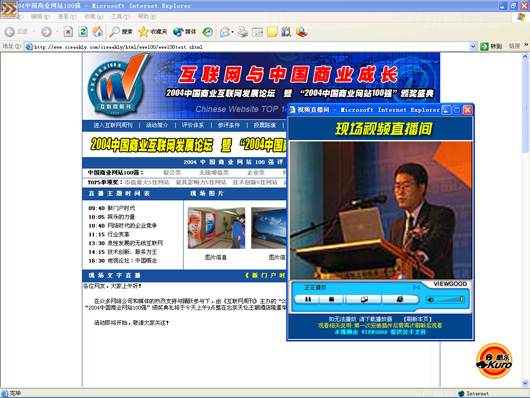Expand the Back button history arrow

[34, 32]
